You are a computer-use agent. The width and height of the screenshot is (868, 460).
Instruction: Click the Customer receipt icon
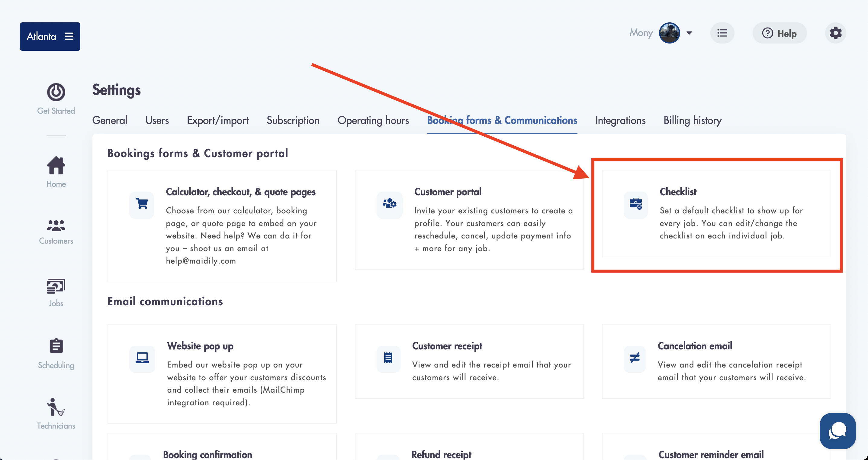click(x=388, y=358)
